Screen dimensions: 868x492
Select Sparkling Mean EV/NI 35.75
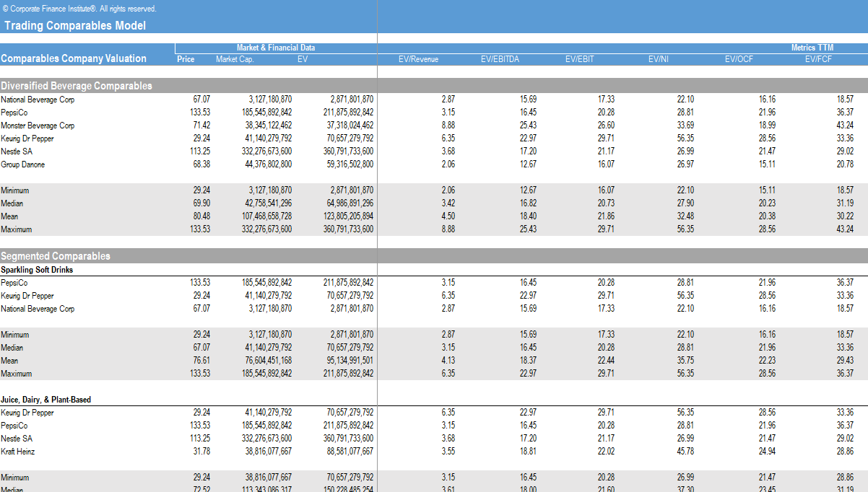point(685,361)
